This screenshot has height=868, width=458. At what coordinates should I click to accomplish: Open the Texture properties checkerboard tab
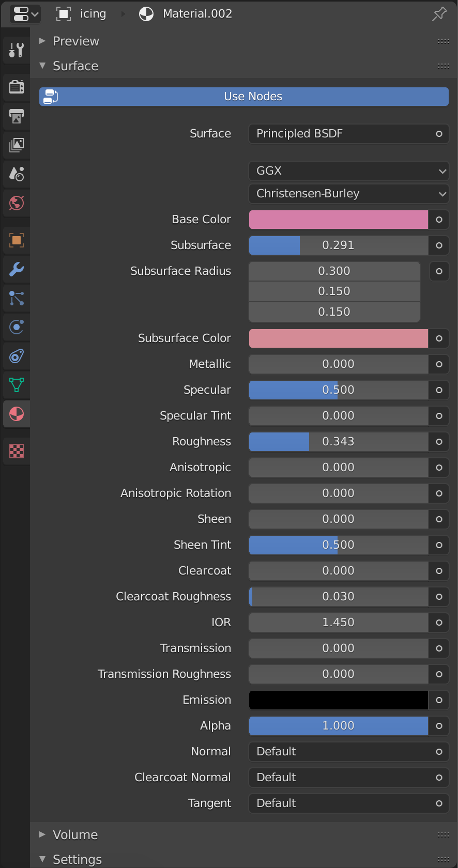[x=17, y=451]
